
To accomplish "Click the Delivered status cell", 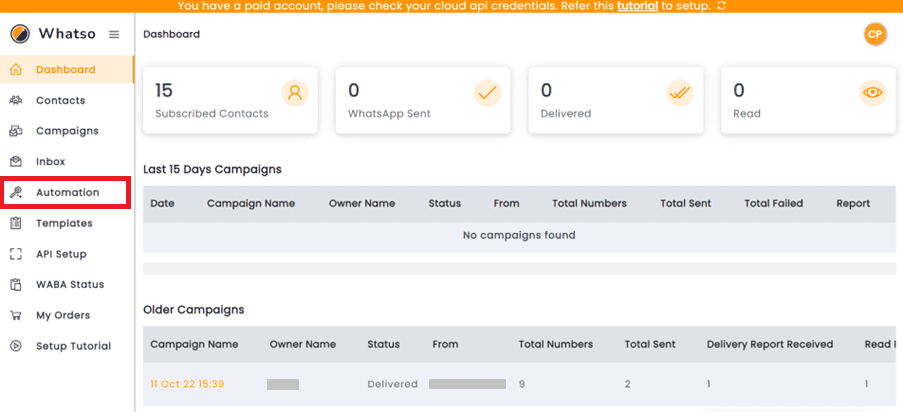I will 393,384.
